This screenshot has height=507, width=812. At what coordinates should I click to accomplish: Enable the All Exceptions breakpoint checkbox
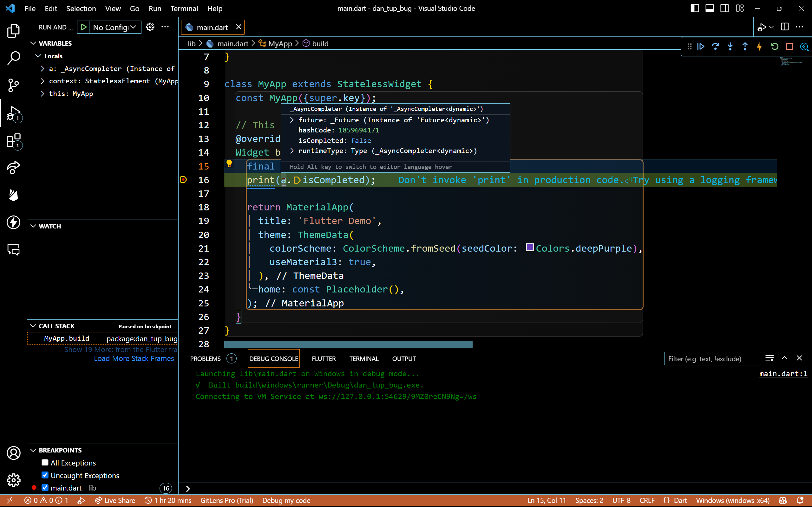point(45,462)
